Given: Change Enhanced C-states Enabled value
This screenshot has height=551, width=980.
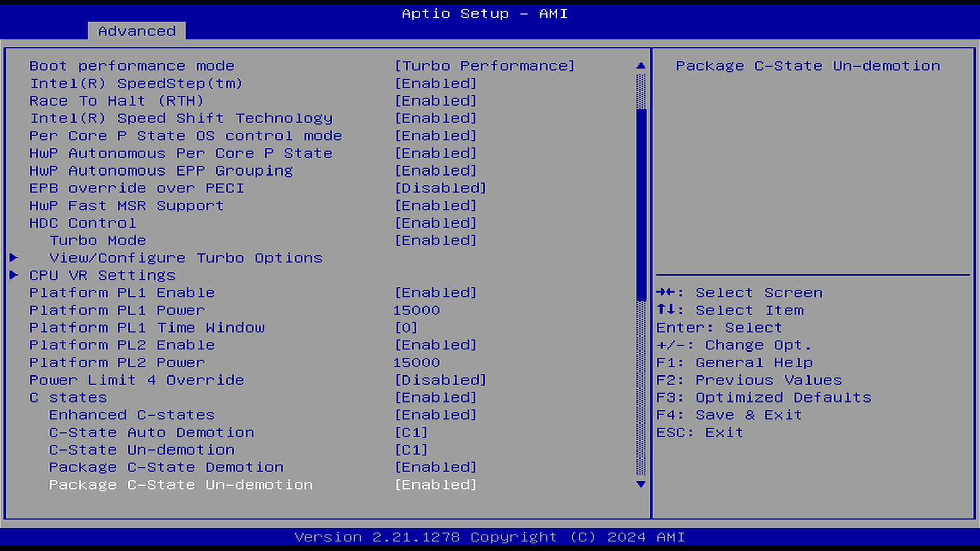Looking at the screenshot, I should pos(436,415).
